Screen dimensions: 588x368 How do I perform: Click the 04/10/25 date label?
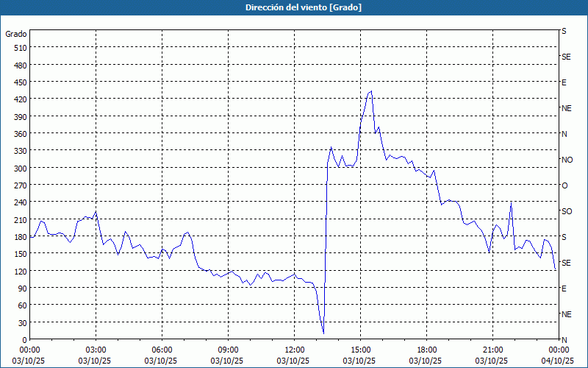tap(558, 361)
